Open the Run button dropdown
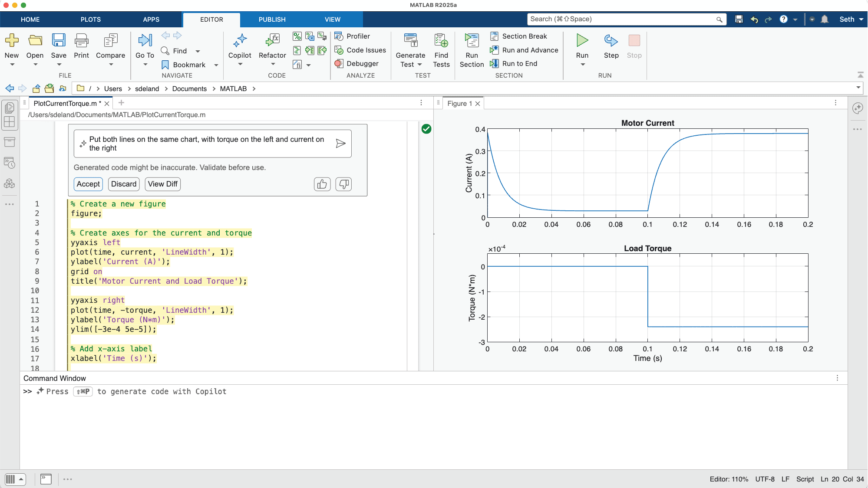 (582, 63)
